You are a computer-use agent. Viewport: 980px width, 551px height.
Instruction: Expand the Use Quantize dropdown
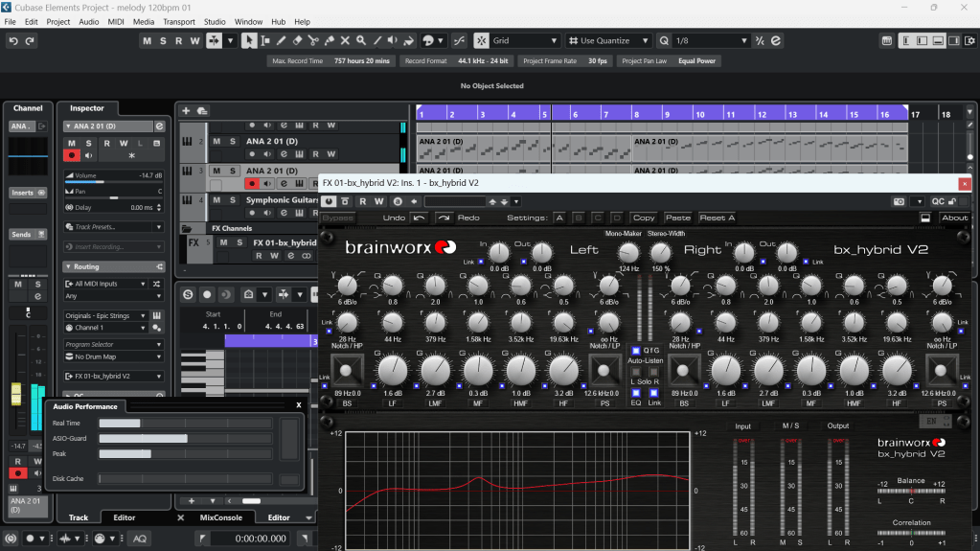tap(605, 41)
